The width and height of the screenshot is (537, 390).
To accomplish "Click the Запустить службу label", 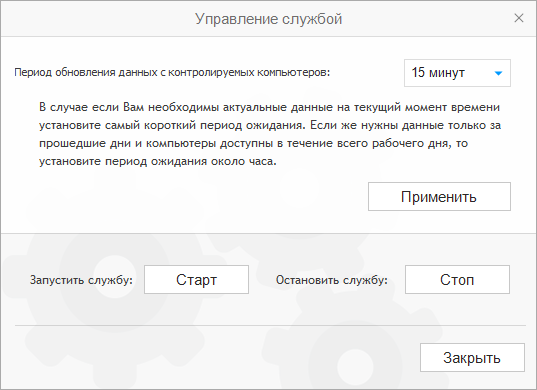I will (x=81, y=280).
